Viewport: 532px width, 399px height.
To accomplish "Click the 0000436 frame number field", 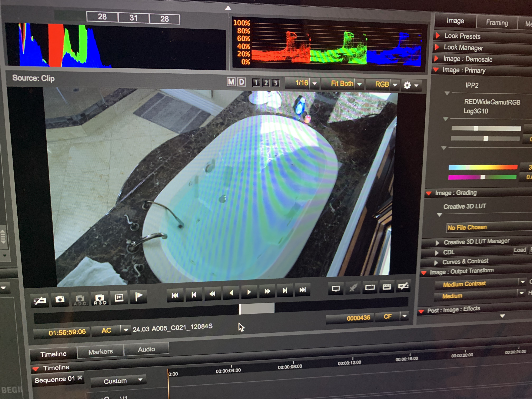I will click(x=350, y=318).
